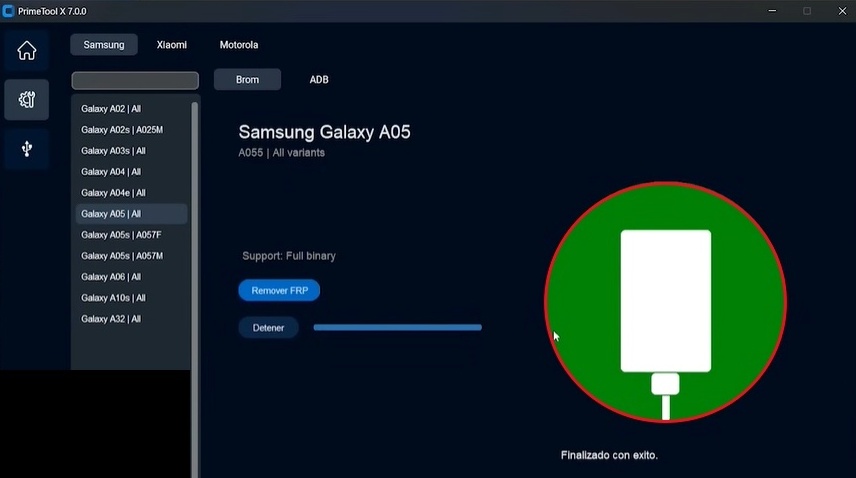Select the Brom mode tab

pyautogui.click(x=247, y=80)
